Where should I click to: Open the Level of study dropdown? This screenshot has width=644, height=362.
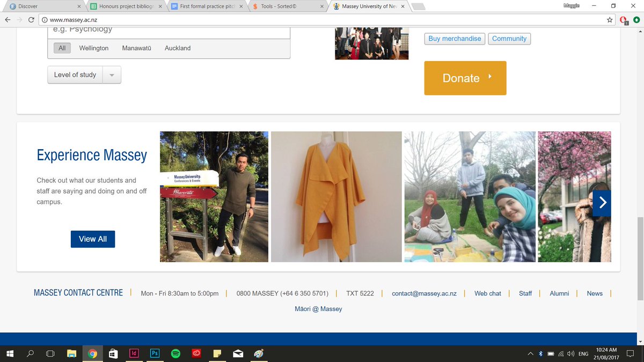click(x=84, y=75)
